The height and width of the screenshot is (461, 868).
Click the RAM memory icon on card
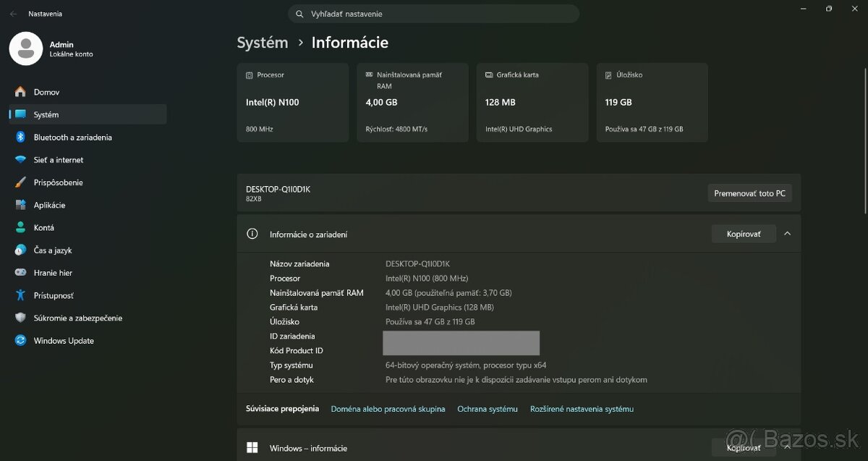pos(370,75)
